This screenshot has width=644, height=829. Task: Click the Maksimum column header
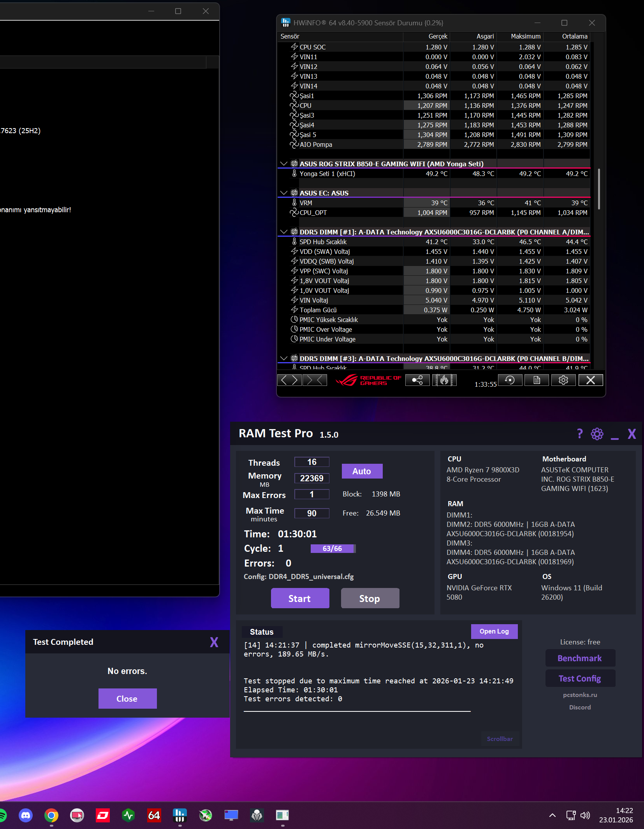[x=520, y=36]
